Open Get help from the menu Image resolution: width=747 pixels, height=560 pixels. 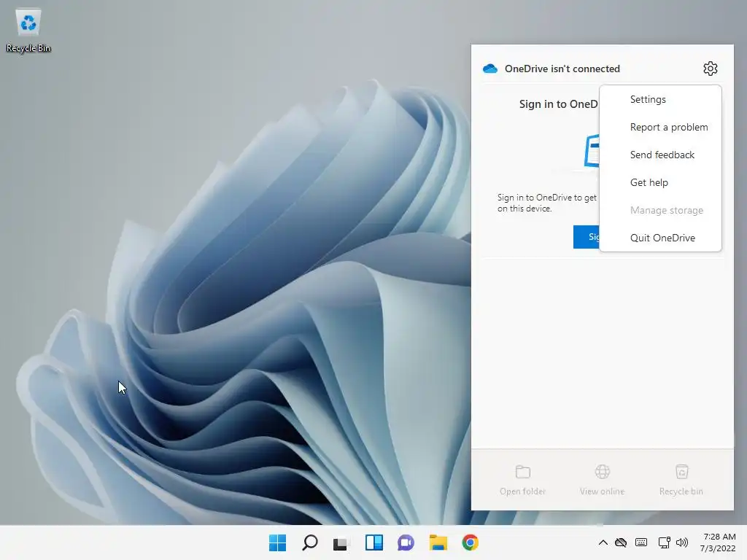click(660, 182)
